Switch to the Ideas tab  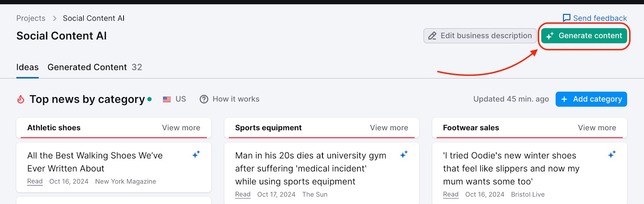(x=27, y=67)
